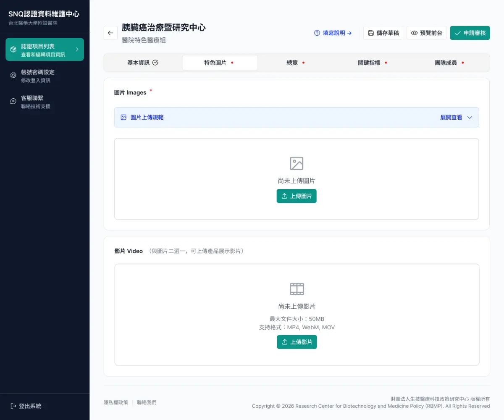Click the question mark icon next to 填寫說明

[317, 33]
